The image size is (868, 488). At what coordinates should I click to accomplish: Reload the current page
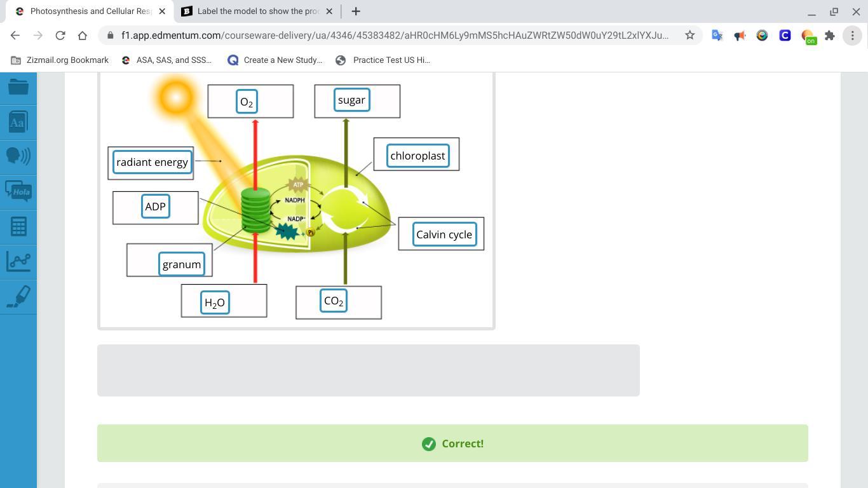point(60,36)
